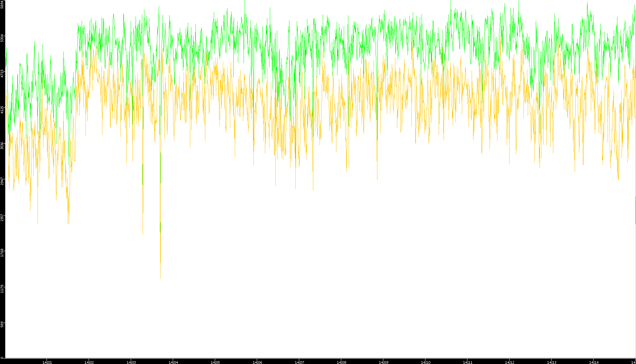Screen dimensions: 636x364
Task: Select the 14:13 time axis marker
Action: click(552, 362)
